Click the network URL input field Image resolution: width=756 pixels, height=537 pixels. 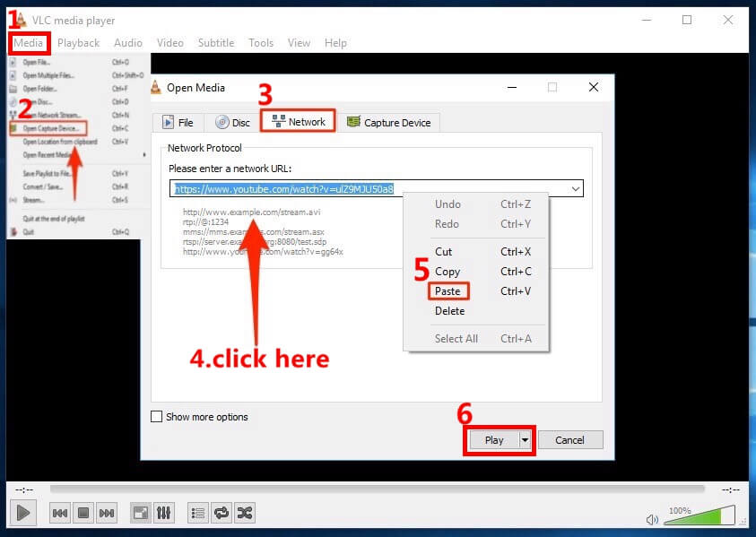[x=376, y=188]
